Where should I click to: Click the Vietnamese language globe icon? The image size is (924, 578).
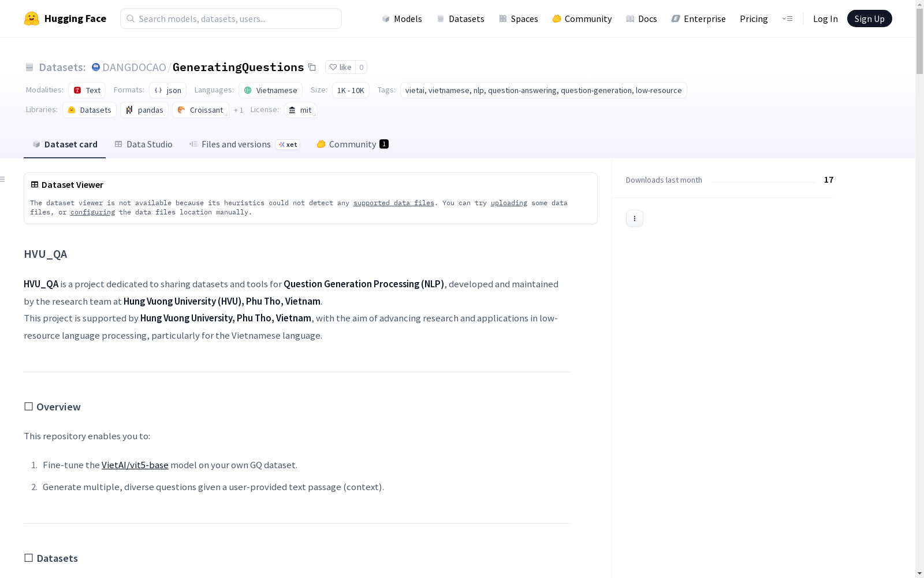pos(248,90)
